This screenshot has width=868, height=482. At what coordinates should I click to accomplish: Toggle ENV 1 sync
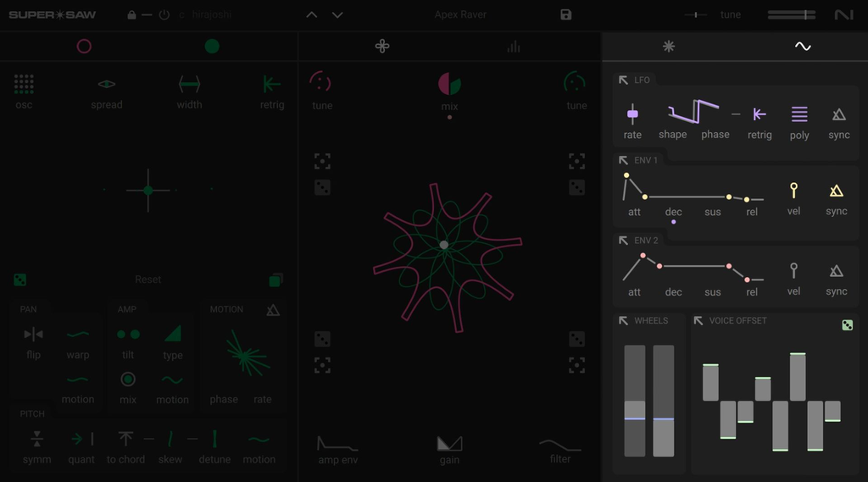[836, 191]
